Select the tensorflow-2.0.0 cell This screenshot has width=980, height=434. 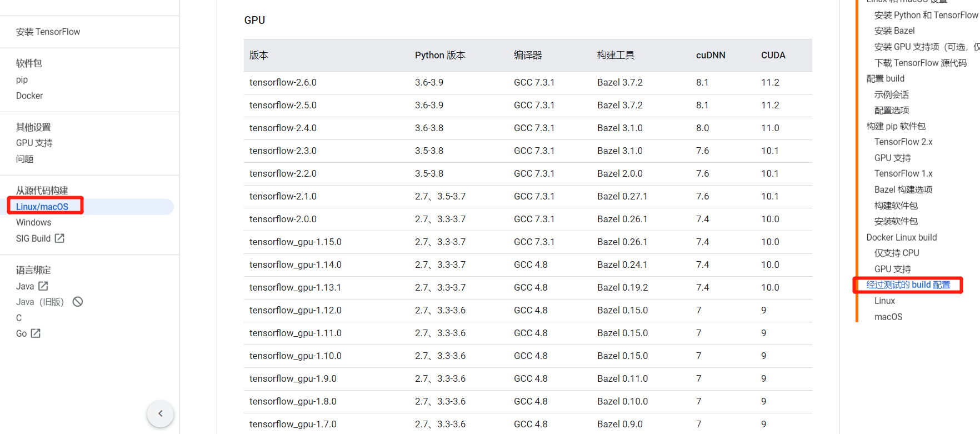click(x=283, y=219)
